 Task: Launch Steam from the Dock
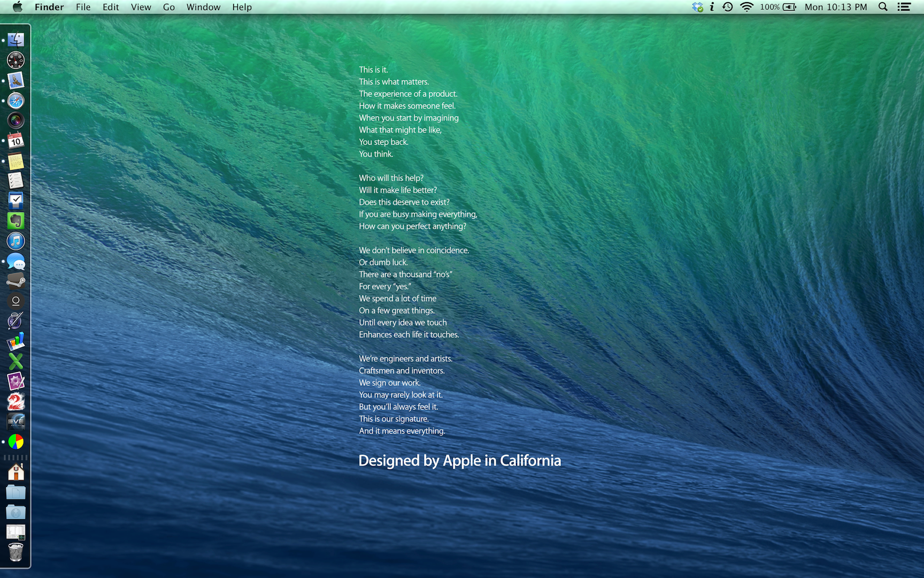point(16,281)
